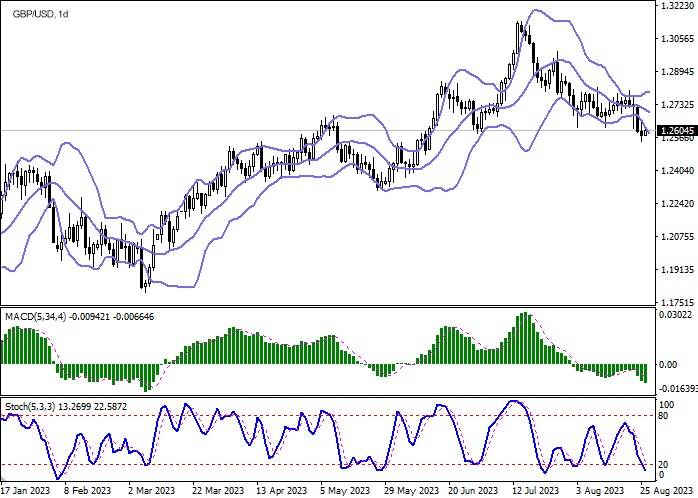This screenshot has width=698, height=498.
Task: Click the GBP/USD, 1d chart title
Action: (x=40, y=14)
